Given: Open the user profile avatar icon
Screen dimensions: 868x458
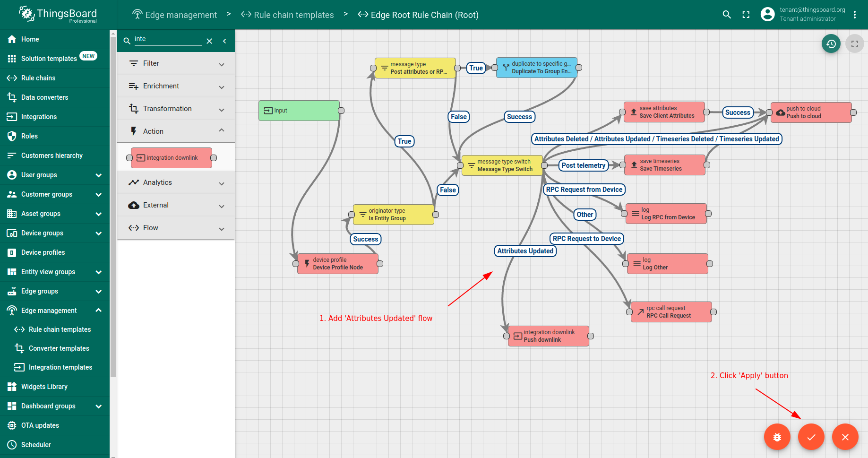Looking at the screenshot, I should coord(768,14).
